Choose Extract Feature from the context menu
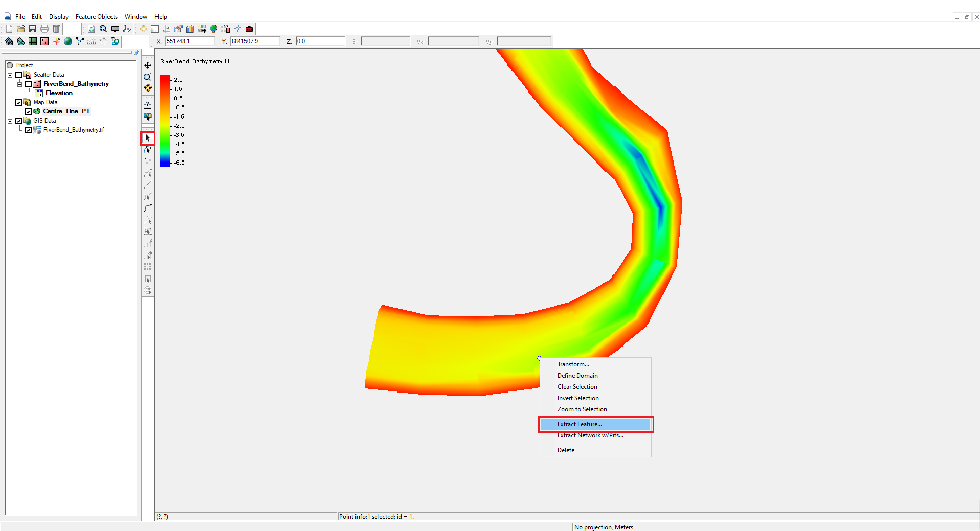 579,424
